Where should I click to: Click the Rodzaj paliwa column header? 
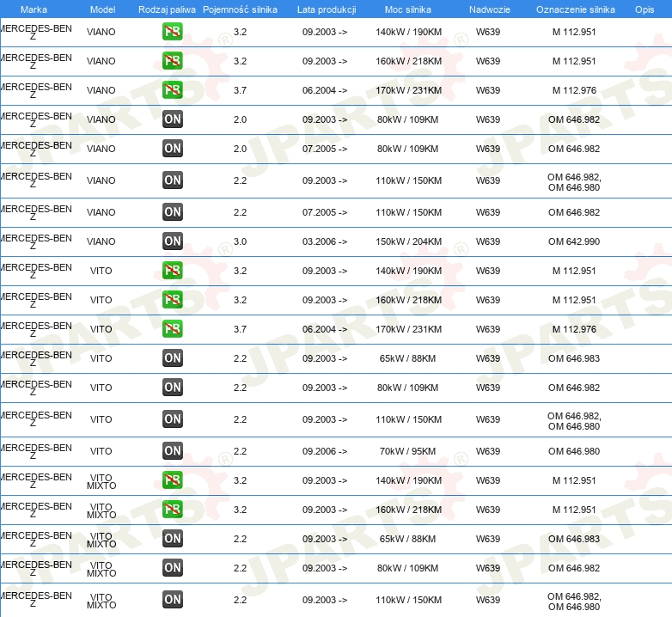167,9
